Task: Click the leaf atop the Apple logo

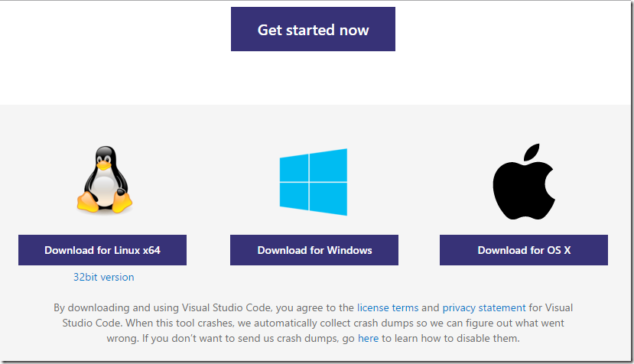Action: click(532, 152)
